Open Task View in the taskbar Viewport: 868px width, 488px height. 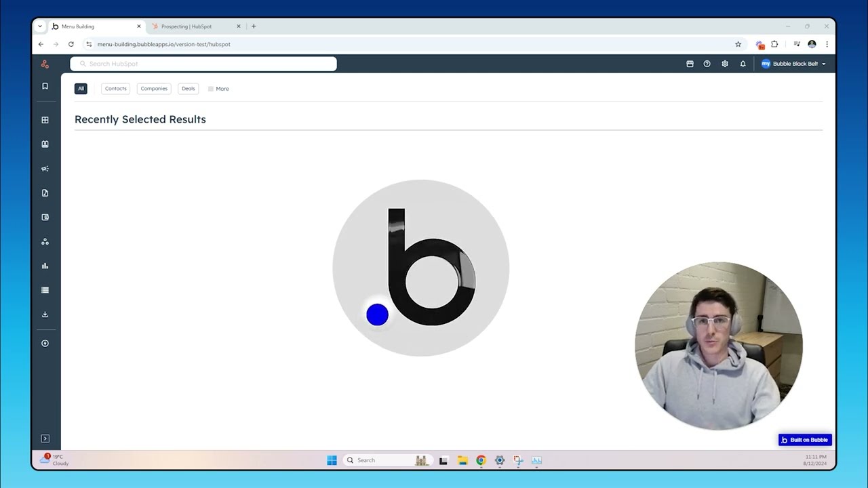(443, 460)
